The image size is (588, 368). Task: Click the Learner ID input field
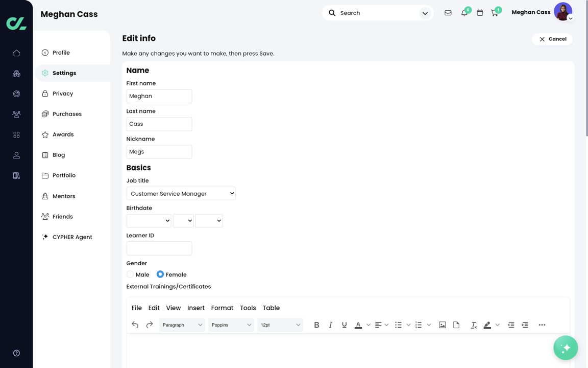(159, 248)
